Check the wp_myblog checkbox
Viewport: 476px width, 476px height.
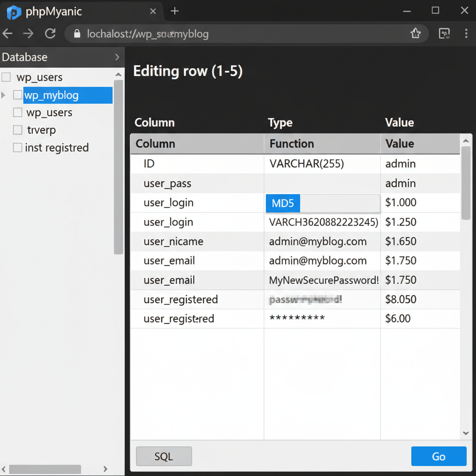18,95
